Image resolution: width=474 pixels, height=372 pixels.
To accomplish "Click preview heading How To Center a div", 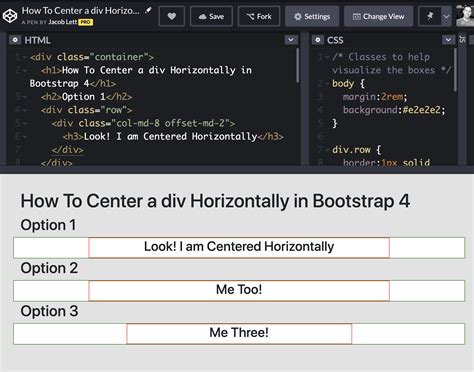I will pos(215,201).
